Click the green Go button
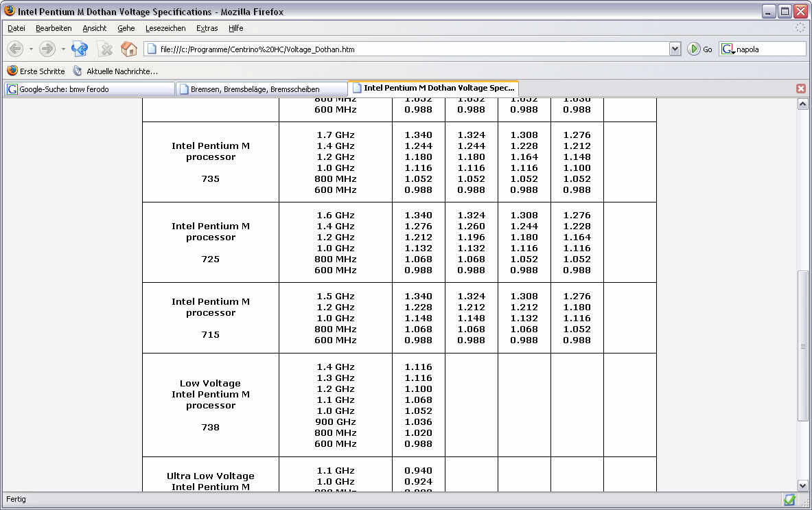The width and height of the screenshot is (812, 510). coord(699,49)
